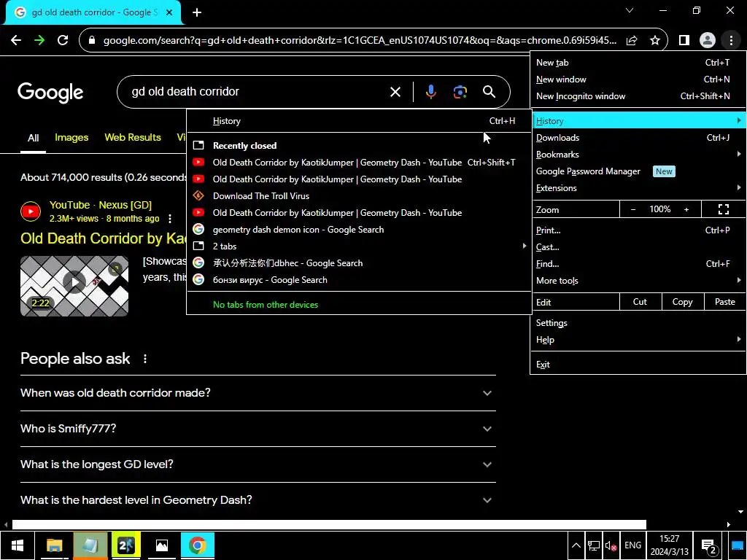
Task: Select New tab from Chrome menu
Action: pyautogui.click(x=638, y=63)
